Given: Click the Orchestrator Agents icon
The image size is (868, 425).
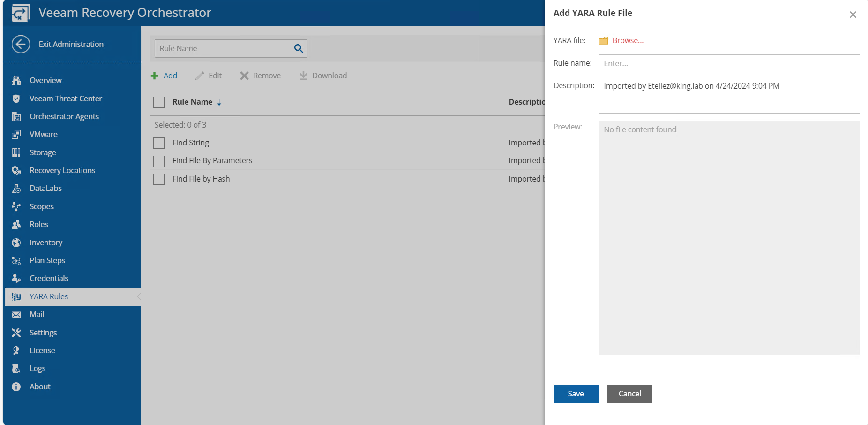Looking at the screenshot, I should 16,116.
